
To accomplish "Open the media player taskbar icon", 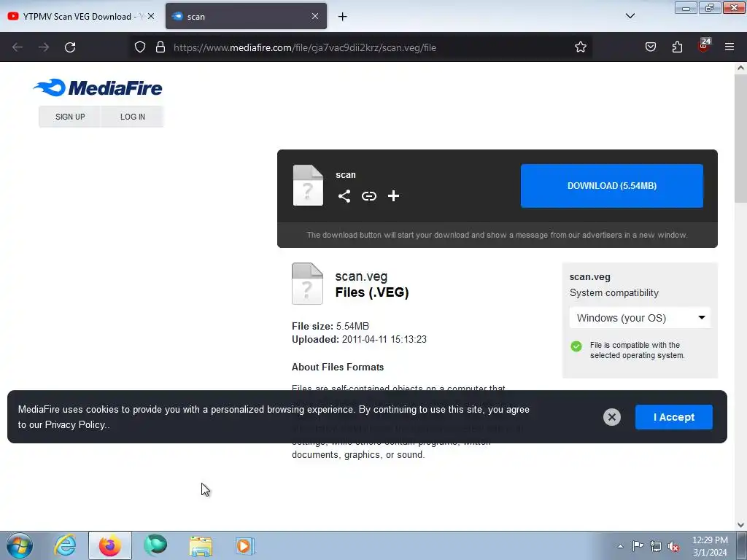I will (245, 545).
